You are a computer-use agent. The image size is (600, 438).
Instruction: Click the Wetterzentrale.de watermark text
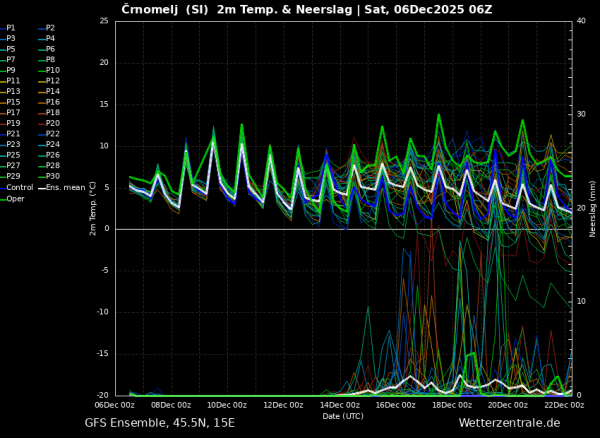[x=509, y=423]
